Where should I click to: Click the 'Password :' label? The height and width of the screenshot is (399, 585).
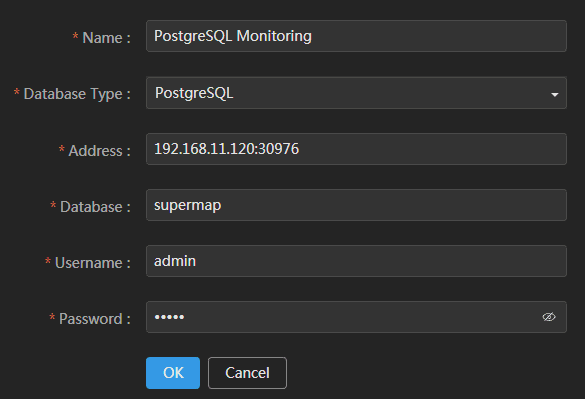click(x=95, y=319)
